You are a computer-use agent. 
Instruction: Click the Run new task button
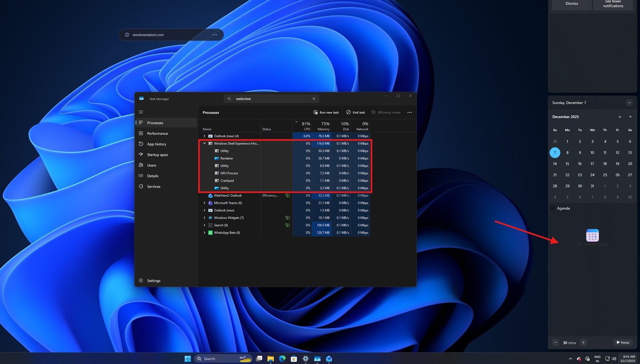coord(326,112)
